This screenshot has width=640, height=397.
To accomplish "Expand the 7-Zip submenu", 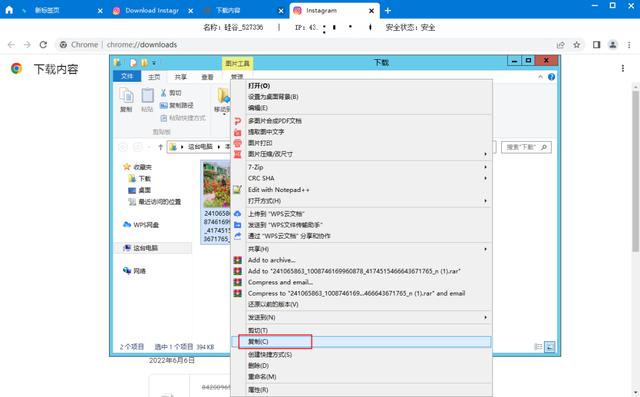I will [x=361, y=167].
